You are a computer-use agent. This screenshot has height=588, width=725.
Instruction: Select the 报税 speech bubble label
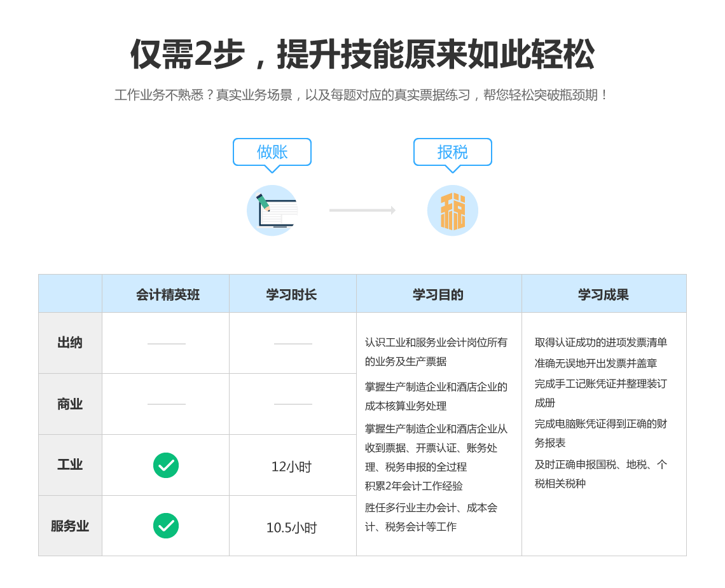tap(453, 152)
